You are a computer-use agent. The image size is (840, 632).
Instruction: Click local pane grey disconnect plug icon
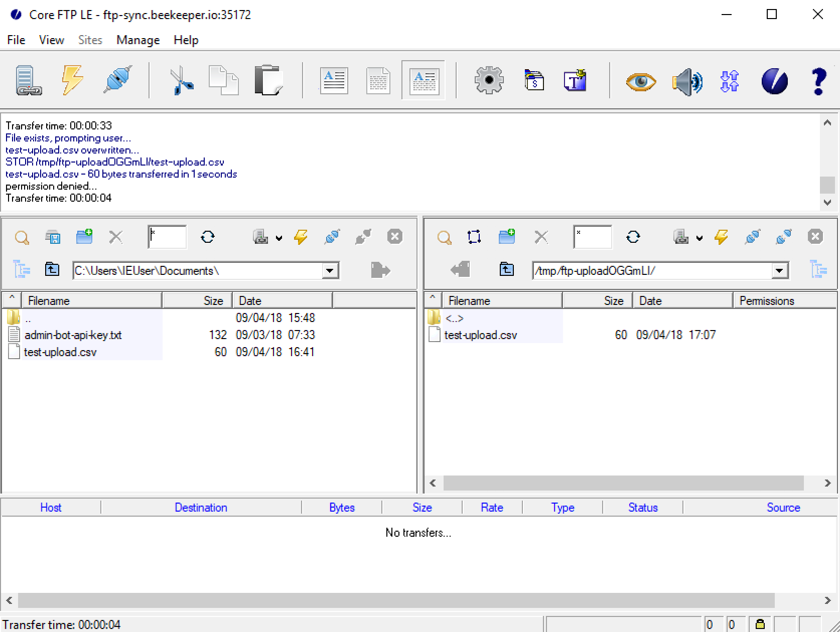pyautogui.click(x=363, y=237)
